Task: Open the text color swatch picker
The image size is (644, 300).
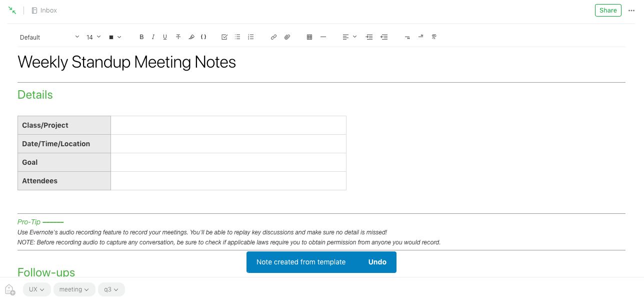Action: (115, 37)
